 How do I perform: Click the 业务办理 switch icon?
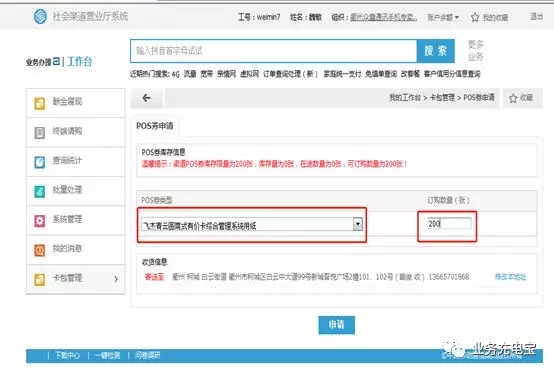pos(57,62)
